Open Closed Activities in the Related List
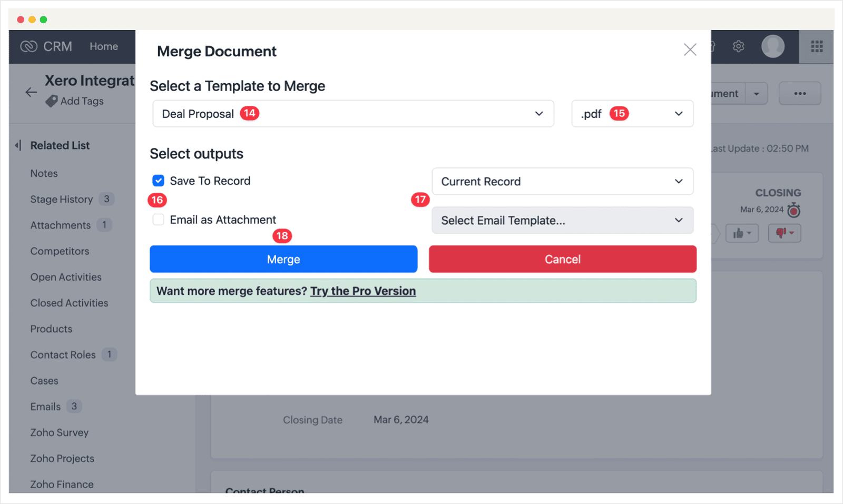This screenshot has height=504, width=843. click(x=69, y=303)
